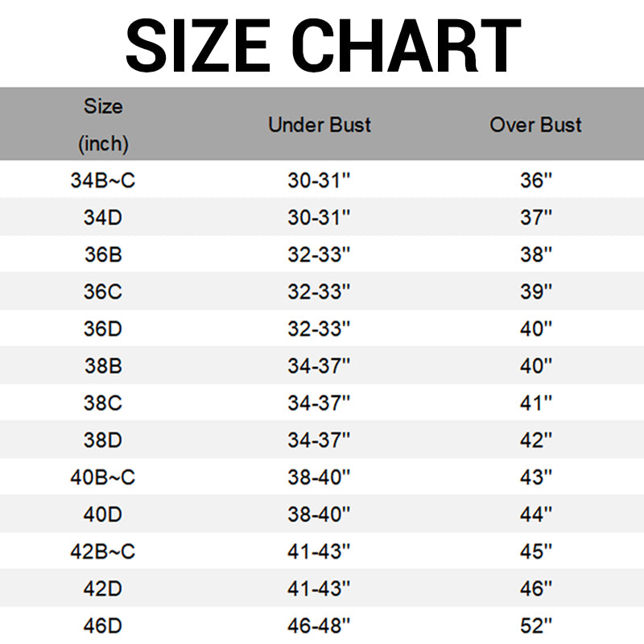Viewport: 644px width, 644px height.
Task: Select the 38D size label
Action: tap(103, 440)
